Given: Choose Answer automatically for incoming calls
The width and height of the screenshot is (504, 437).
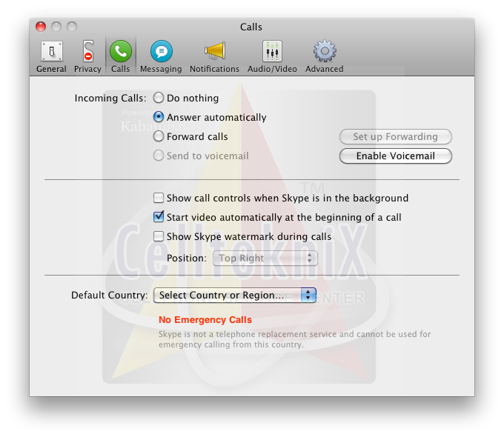Looking at the screenshot, I should click(x=159, y=117).
